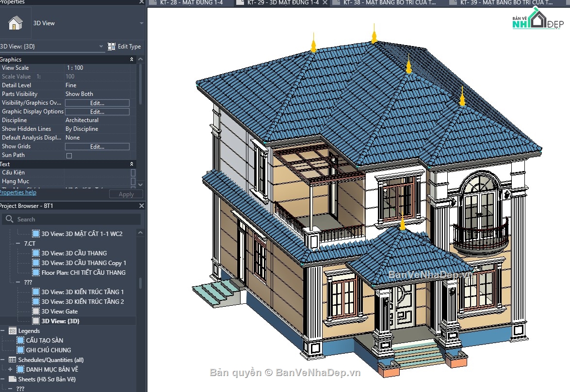The height and width of the screenshot is (392, 570).
Task: Collapse the Legends tree node
Action: click(2, 331)
